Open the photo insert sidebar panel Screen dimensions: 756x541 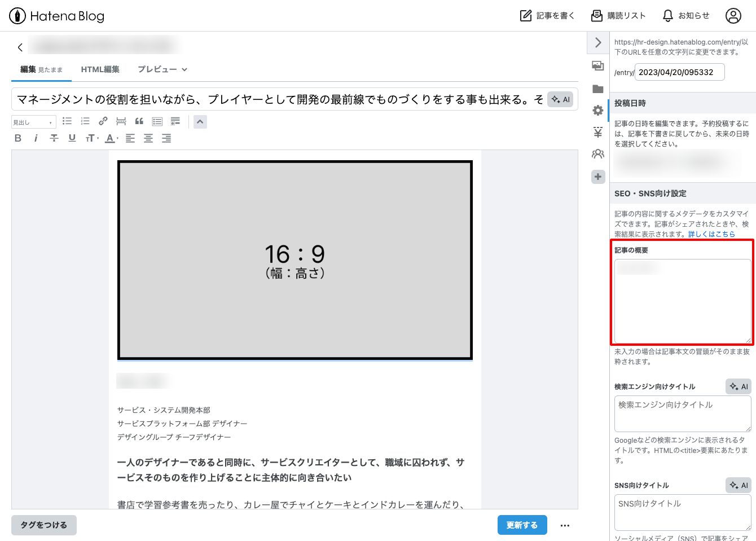(x=597, y=66)
